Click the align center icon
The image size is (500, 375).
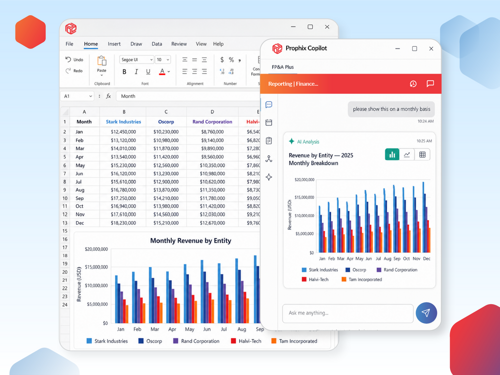(194, 71)
